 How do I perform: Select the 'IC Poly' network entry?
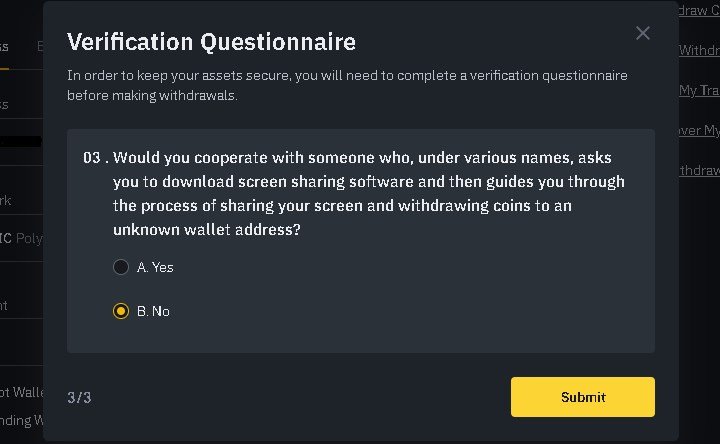21,238
